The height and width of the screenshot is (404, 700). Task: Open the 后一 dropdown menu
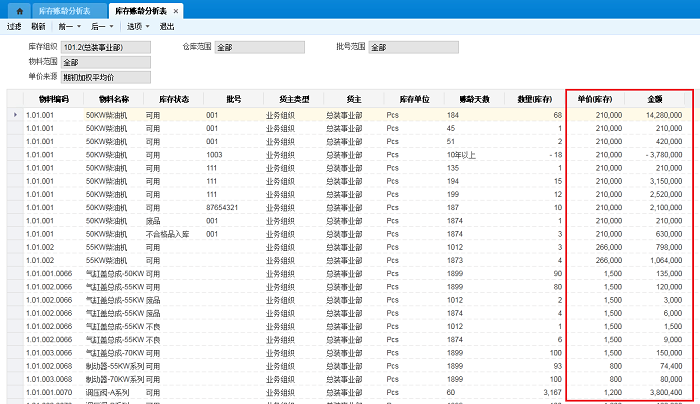(102, 27)
